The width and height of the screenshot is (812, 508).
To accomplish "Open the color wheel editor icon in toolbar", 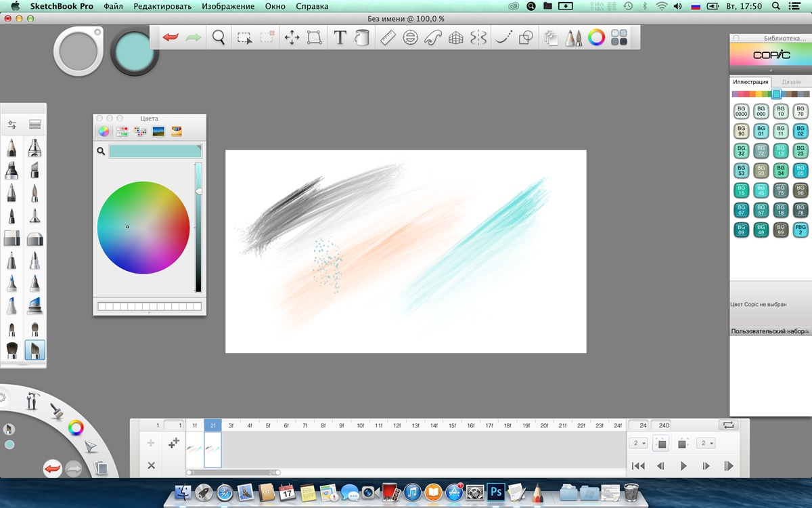I will point(596,38).
